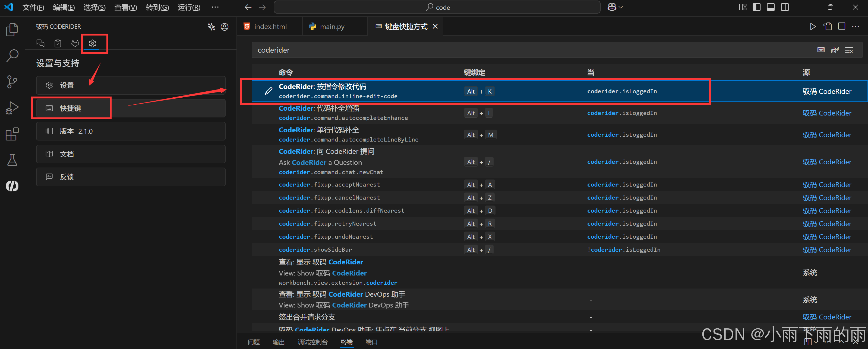This screenshot has width=868, height=349.
Task: Open the overflow menu in the menu bar
Action: coord(215,7)
